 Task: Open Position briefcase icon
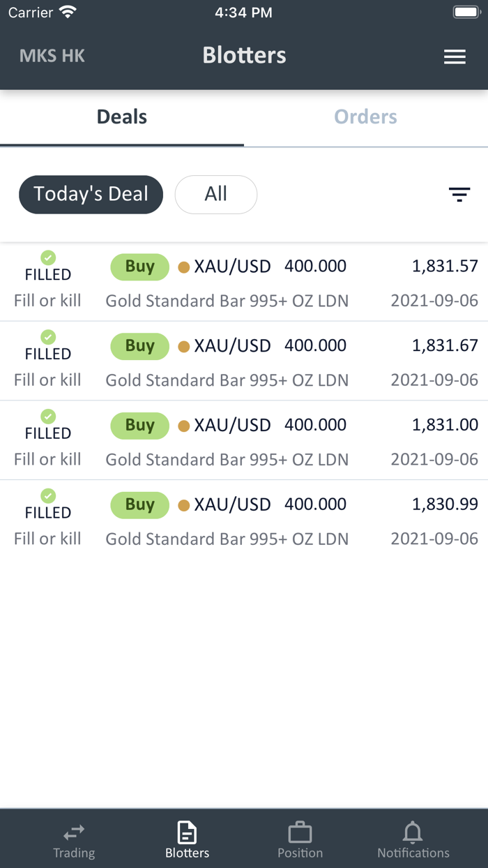[300, 832]
